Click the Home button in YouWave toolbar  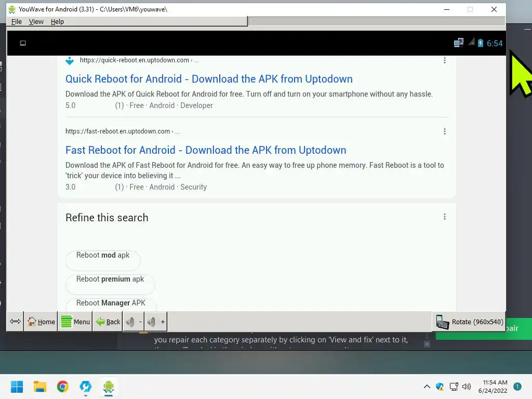(x=41, y=321)
